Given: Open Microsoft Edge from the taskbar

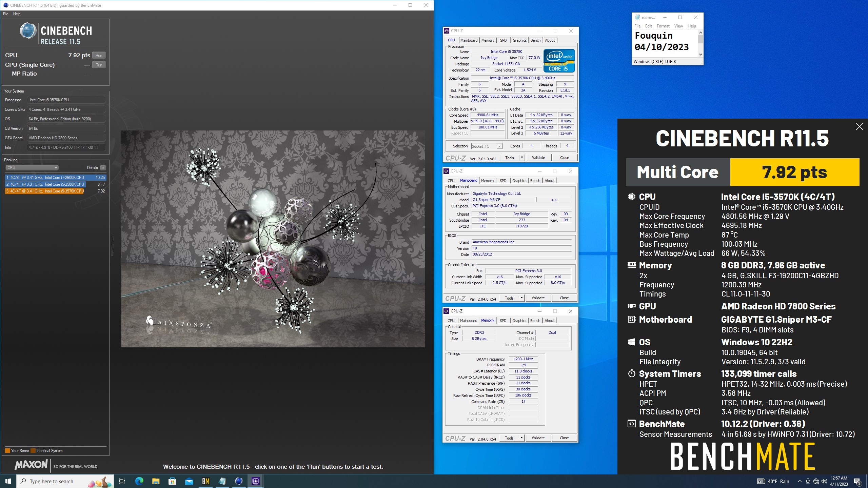Looking at the screenshot, I should [x=139, y=481].
